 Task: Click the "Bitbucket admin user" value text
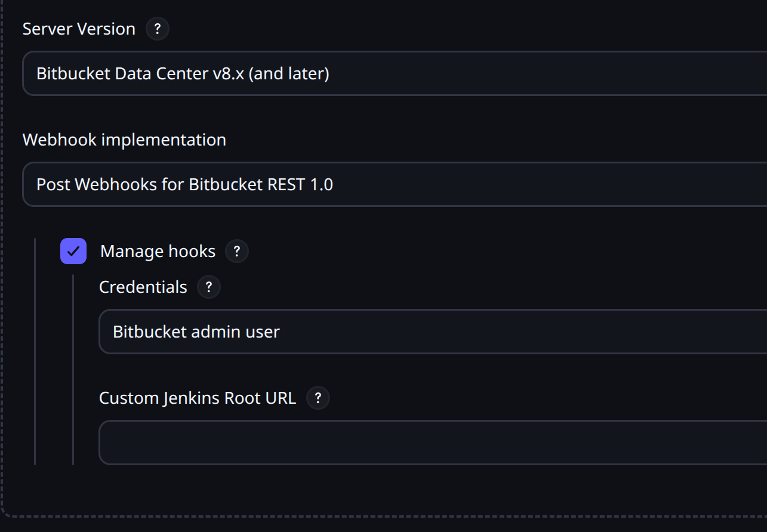(x=196, y=332)
